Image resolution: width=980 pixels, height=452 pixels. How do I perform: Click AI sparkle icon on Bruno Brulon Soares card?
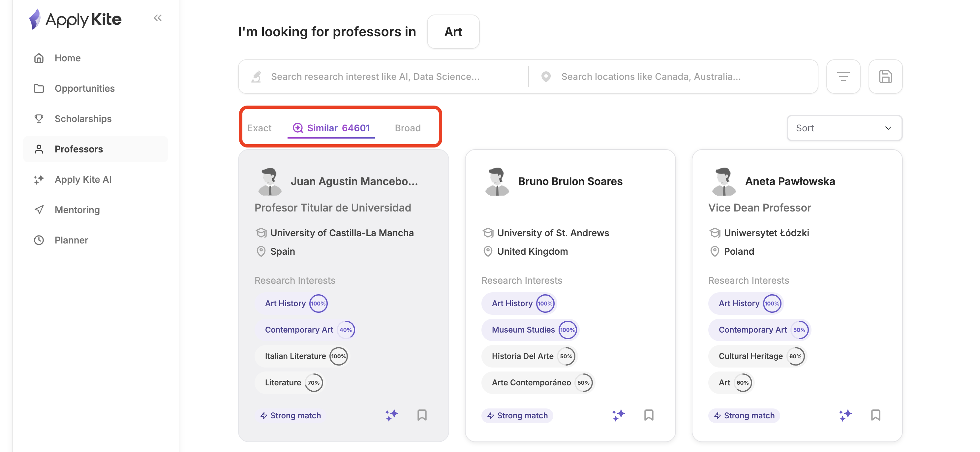pyautogui.click(x=618, y=415)
